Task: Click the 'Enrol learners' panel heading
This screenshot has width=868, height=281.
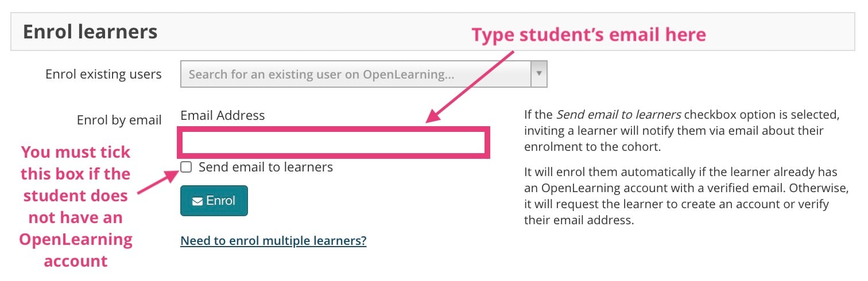Action: coord(90,32)
